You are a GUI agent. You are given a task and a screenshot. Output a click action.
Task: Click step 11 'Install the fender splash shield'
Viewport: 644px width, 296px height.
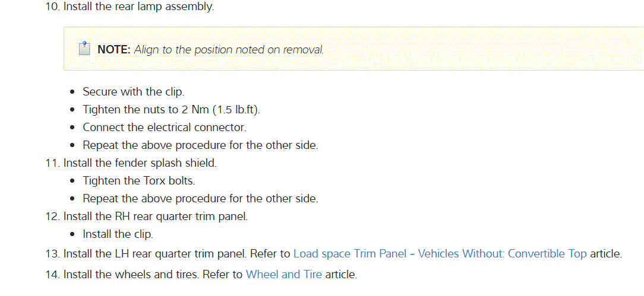click(x=140, y=163)
